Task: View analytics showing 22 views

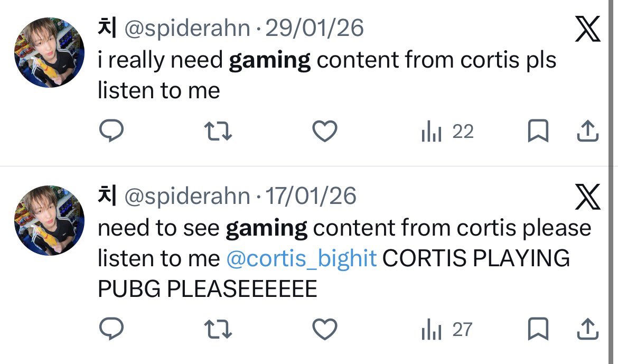Action: pyautogui.click(x=447, y=132)
